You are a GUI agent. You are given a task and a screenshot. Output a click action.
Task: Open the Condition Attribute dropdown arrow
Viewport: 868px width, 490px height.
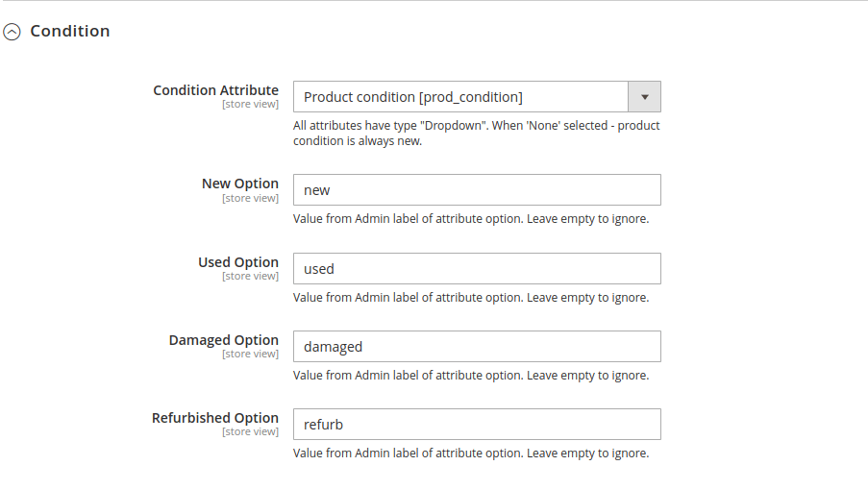pos(644,97)
